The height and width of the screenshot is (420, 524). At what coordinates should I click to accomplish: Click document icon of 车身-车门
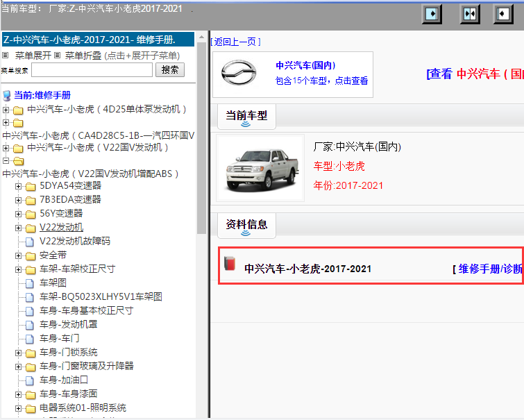tap(30, 339)
